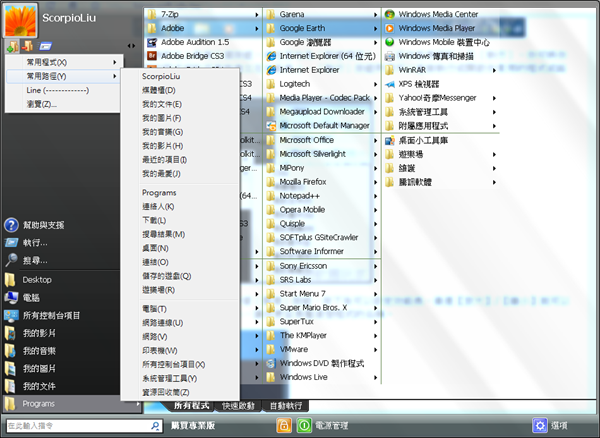
Task: Click the magnifier inside the command box
Action: point(155,425)
